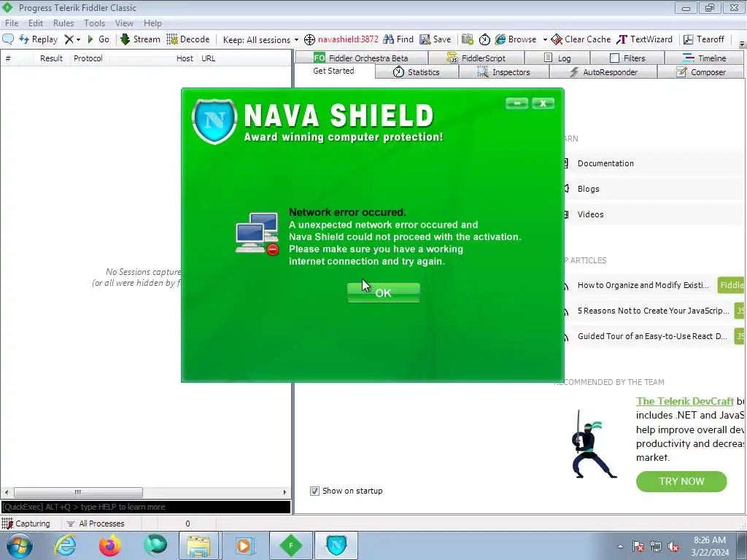The height and width of the screenshot is (560, 747).
Task: Click Go to resume sessions
Action: (98, 39)
